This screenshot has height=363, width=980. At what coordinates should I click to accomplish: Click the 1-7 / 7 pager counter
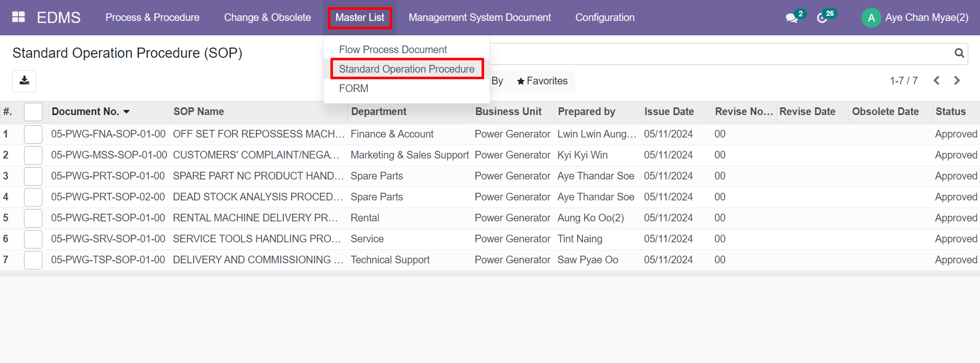point(903,81)
